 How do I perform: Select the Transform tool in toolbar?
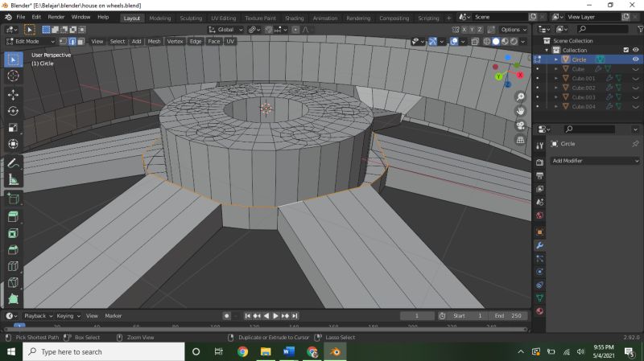click(13, 144)
